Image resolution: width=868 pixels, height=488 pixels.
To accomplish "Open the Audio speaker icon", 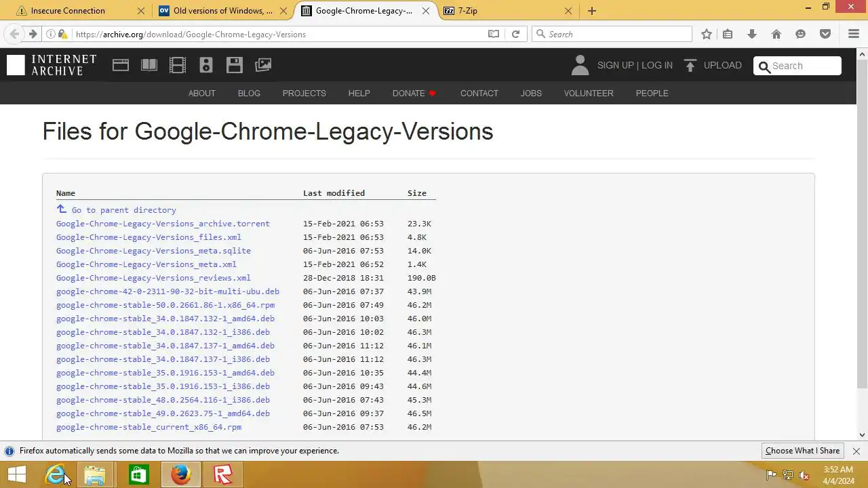I will (206, 65).
